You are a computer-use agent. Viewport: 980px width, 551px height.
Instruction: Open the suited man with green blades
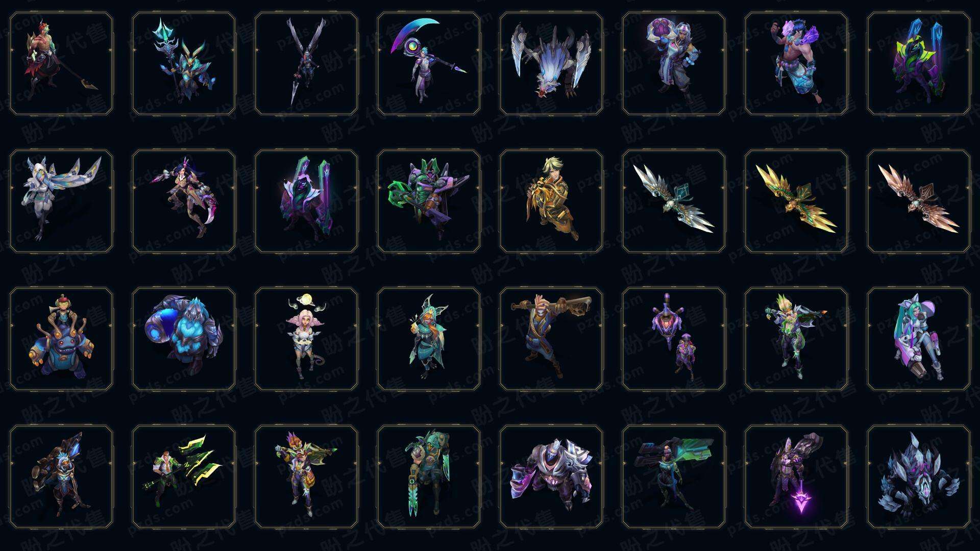click(x=184, y=477)
